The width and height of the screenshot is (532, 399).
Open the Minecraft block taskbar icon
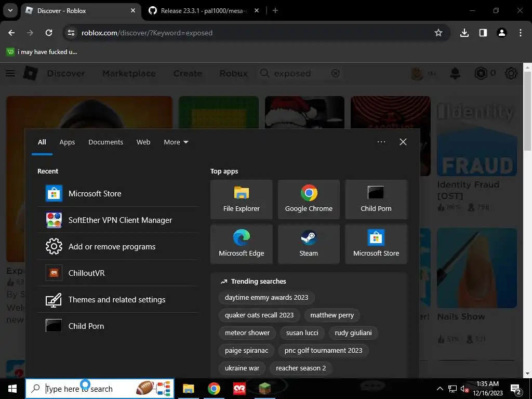coord(264,389)
